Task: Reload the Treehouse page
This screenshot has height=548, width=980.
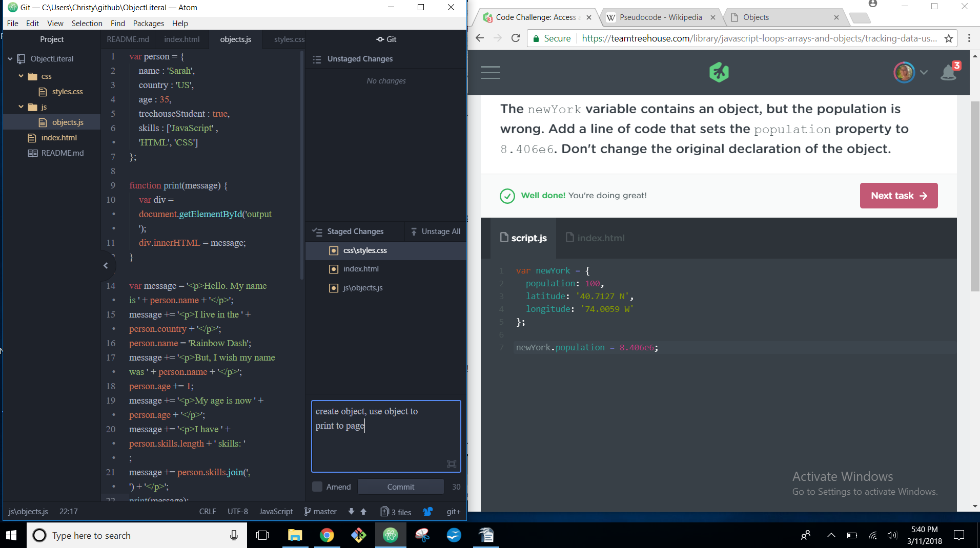Action: (x=516, y=38)
